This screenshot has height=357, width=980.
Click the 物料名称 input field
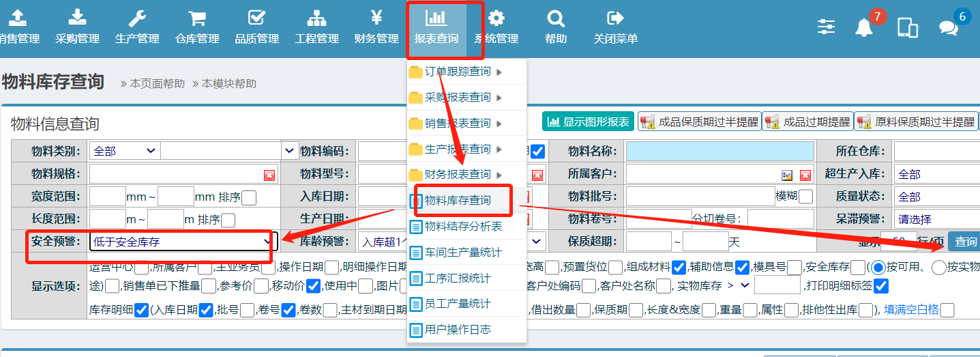coord(719,151)
